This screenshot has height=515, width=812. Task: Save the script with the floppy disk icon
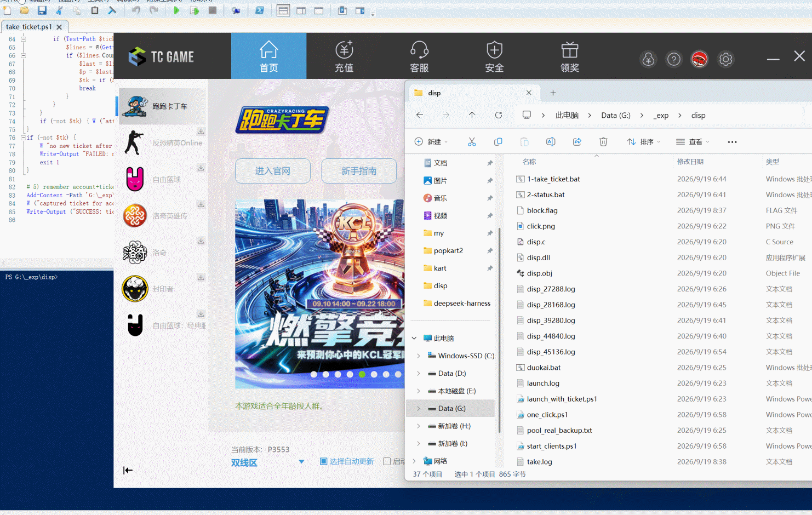tap(42, 10)
